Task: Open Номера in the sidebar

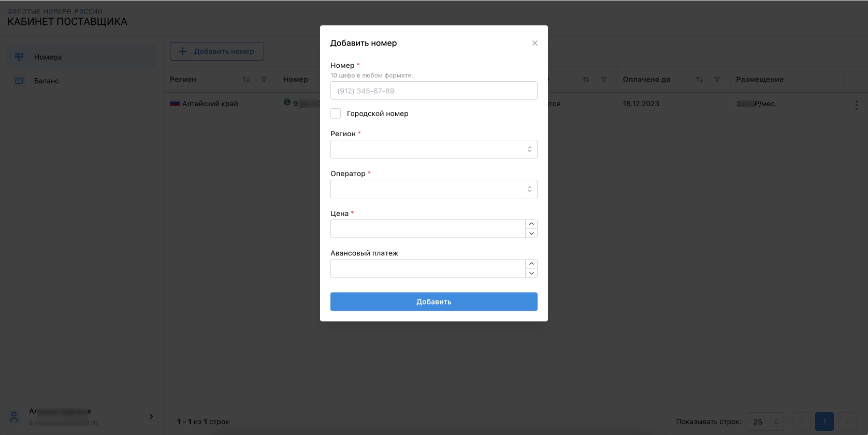Action: pos(82,57)
